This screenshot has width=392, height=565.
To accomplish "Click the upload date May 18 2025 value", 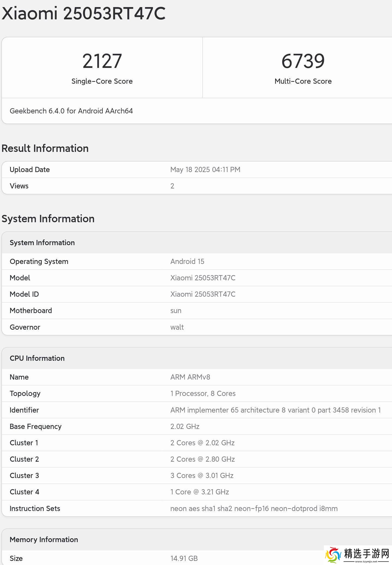I will pyautogui.click(x=205, y=170).
